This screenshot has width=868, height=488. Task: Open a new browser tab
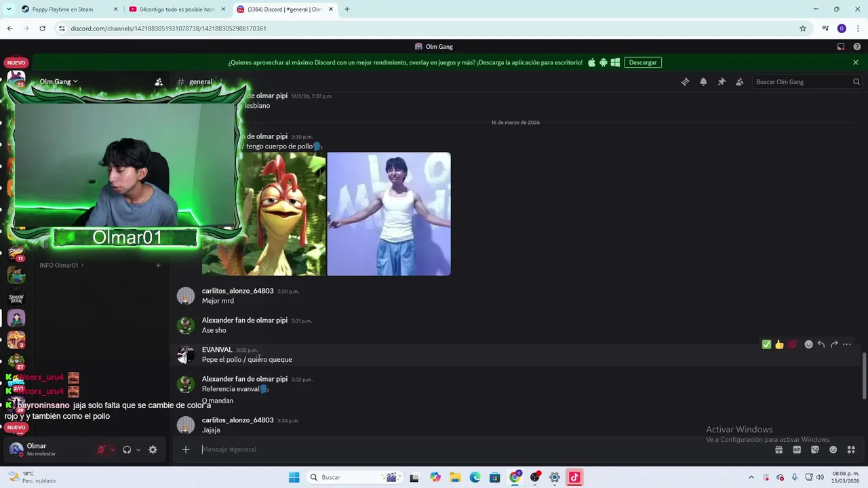(347, 9)
